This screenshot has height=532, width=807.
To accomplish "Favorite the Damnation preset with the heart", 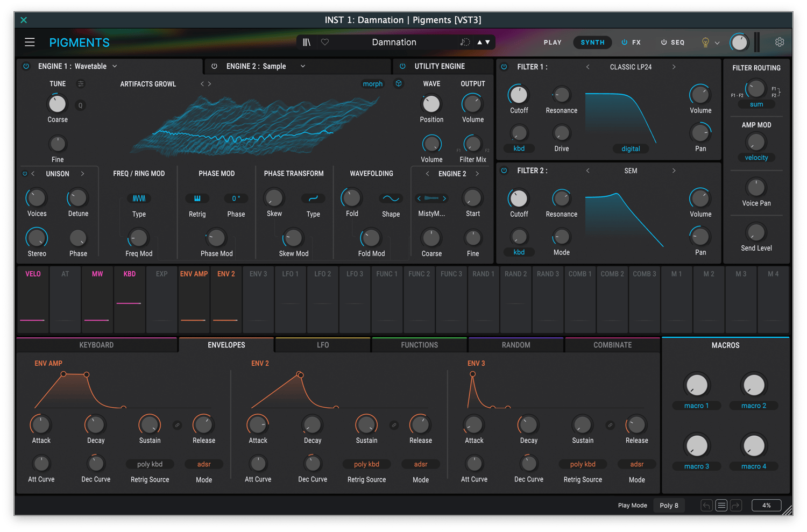I will 325,42.
